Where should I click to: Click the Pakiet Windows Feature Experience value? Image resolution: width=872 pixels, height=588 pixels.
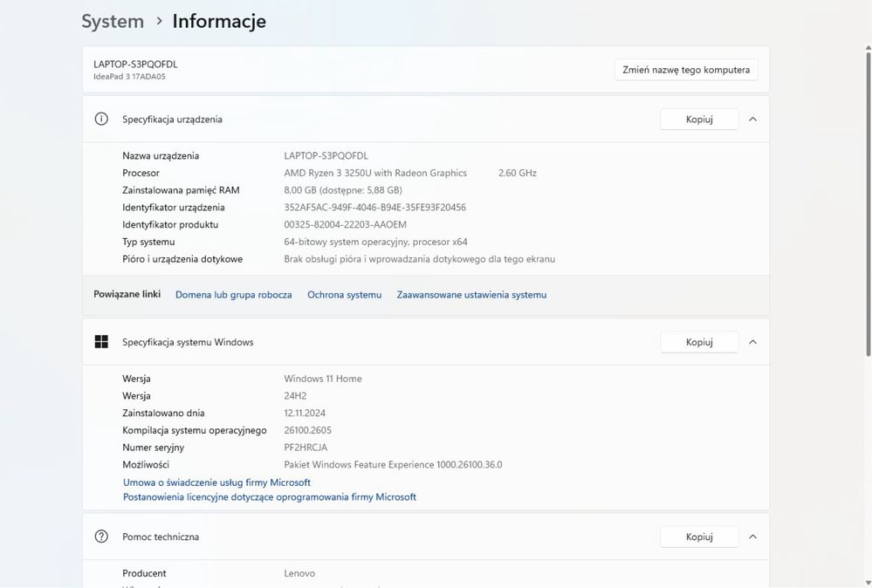(393, 465)
